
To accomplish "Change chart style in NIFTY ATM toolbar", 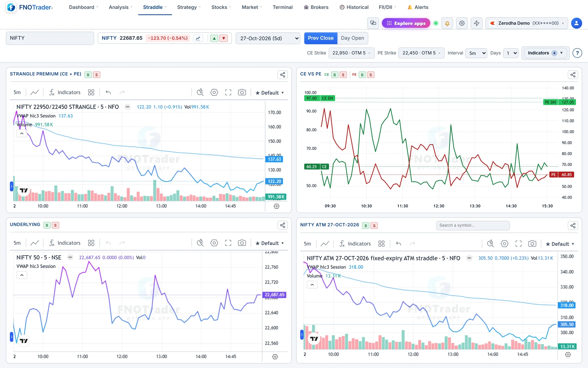I will point(325,243).
